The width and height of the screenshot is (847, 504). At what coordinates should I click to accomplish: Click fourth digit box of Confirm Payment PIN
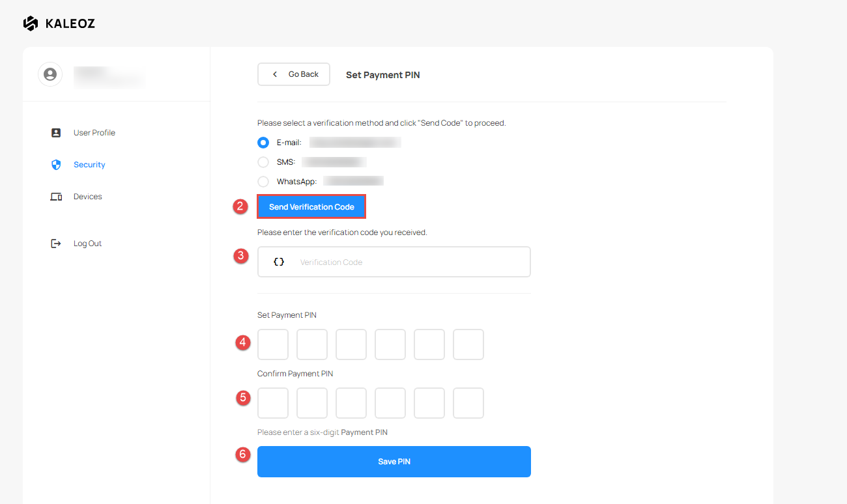pyautogui.click(x=390, y=403)
